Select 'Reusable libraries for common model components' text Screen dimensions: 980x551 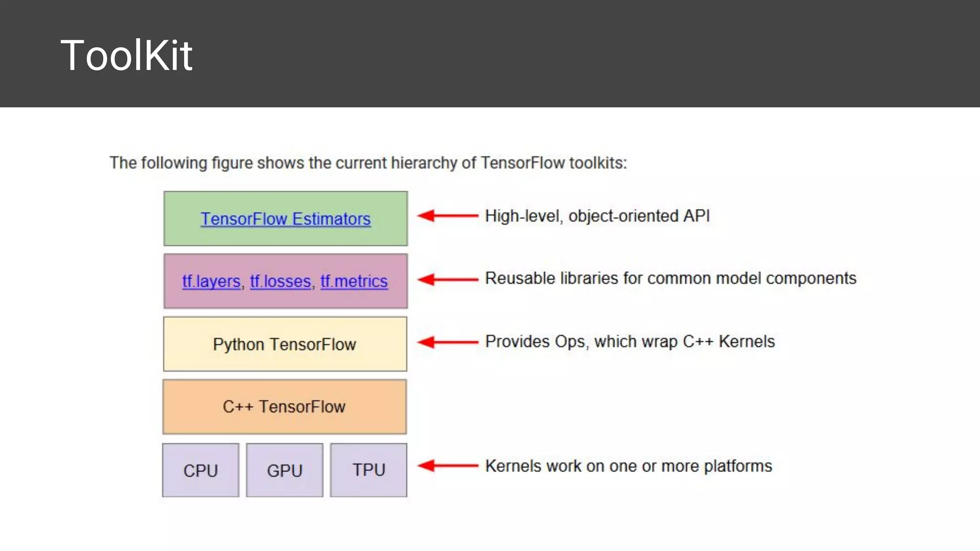coord(670,278)
